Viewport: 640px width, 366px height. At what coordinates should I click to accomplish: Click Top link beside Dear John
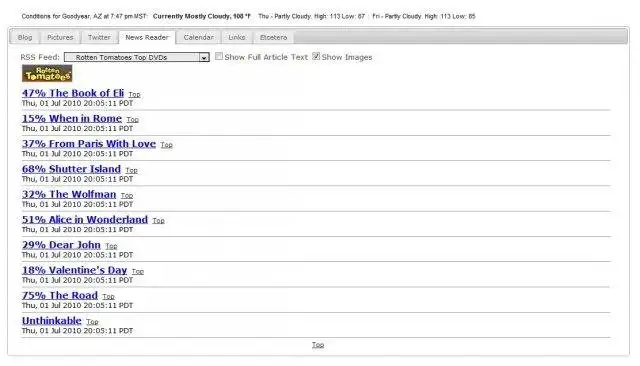(x=111, y=246)
